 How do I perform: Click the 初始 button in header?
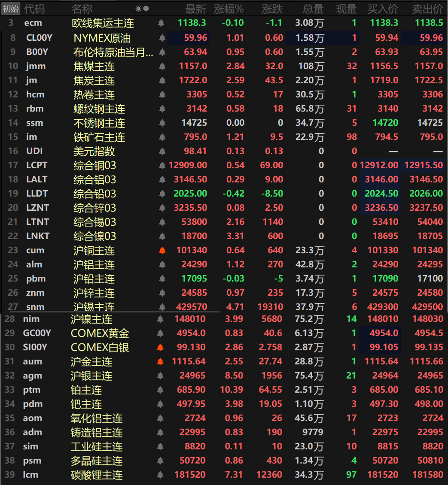tap(11, 9)
